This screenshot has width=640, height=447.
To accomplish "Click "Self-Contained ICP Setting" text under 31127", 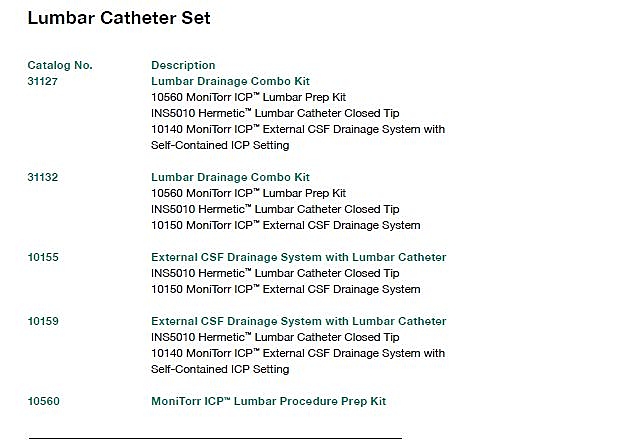I will [220, 145].
